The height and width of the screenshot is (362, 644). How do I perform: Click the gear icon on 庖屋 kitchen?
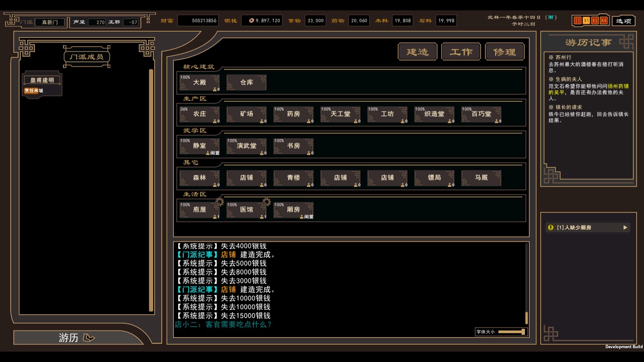(220, 202)
